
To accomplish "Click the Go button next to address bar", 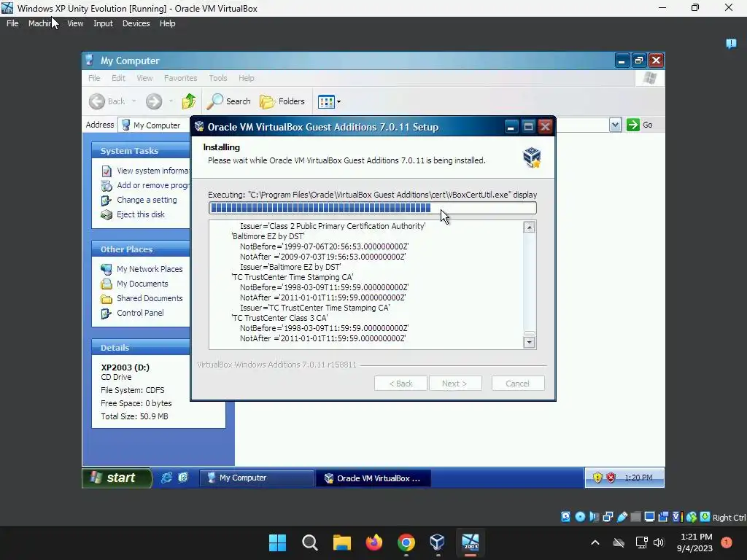I will (640, 125).
